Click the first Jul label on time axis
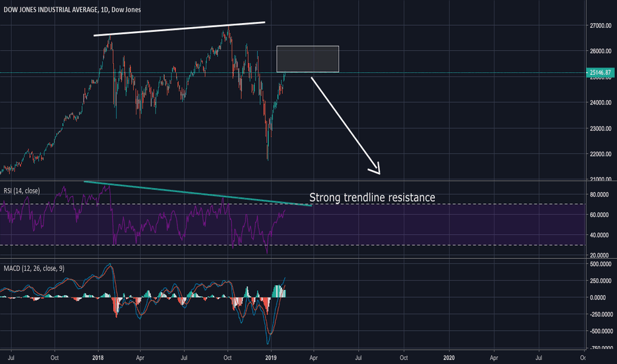The image size is (617, 364). click(11, 357)
